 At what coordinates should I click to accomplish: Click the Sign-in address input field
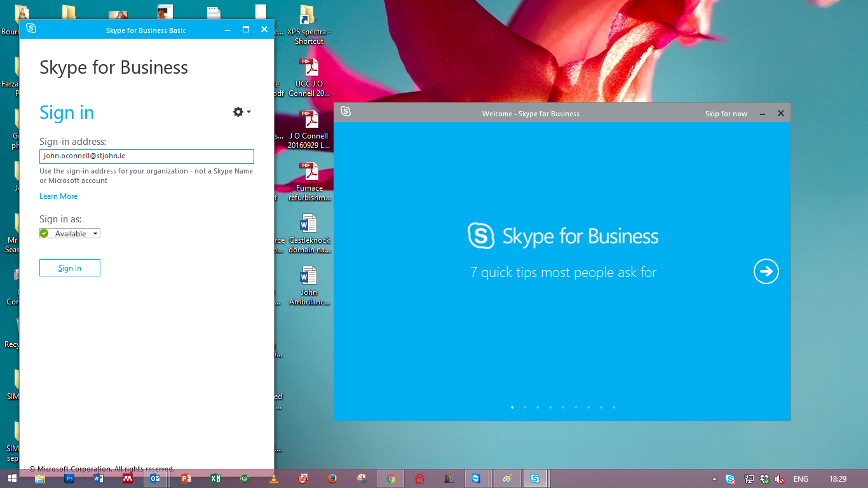[x=147, y=156]
